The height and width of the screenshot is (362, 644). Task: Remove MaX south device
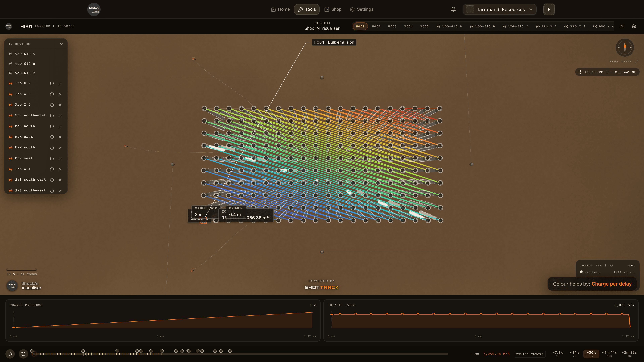[60, 148]
